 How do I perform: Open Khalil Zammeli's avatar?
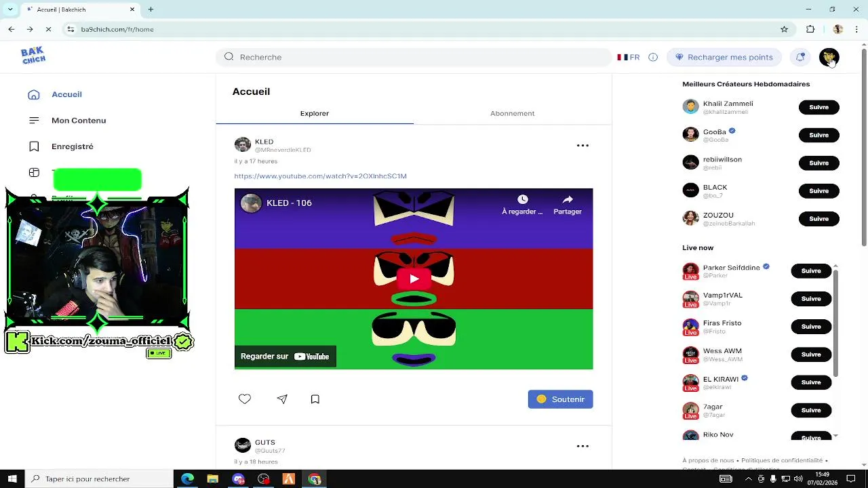[x=690, y=106]
